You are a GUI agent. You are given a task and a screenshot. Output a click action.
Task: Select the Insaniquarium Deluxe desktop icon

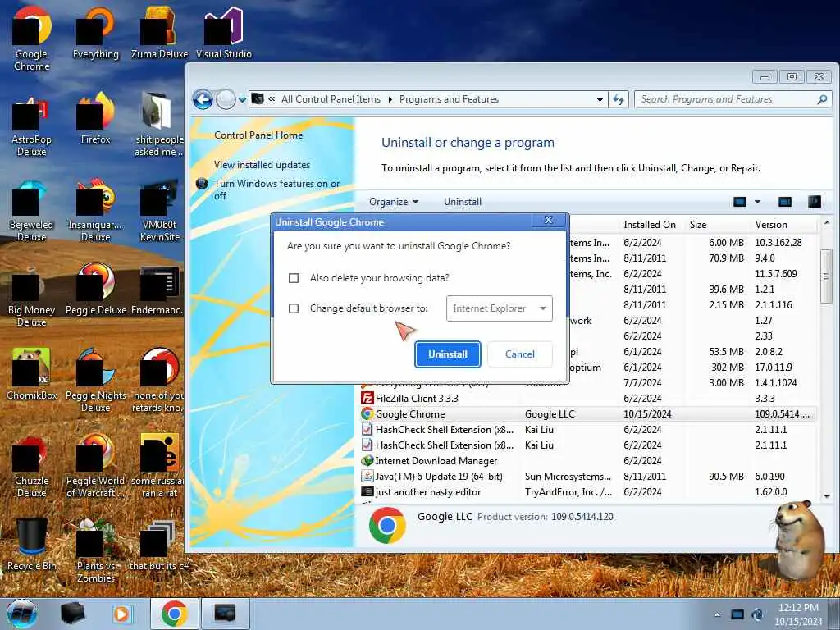coord(96,211)
